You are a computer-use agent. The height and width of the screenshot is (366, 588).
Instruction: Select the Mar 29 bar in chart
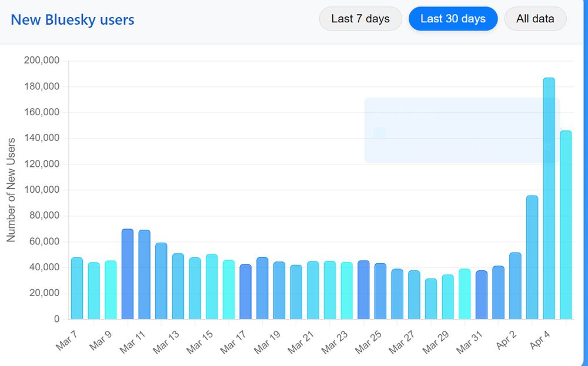pyautogui.click(x=447, y=297)
